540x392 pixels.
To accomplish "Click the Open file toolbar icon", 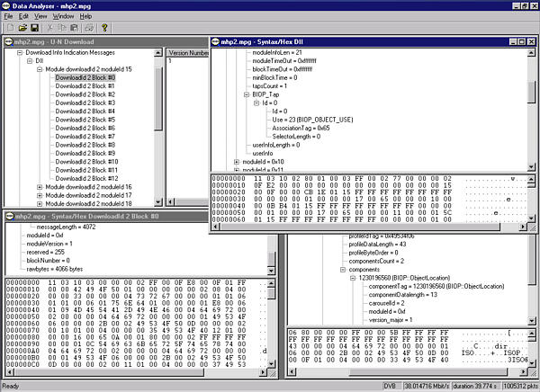I will [21, 29].
